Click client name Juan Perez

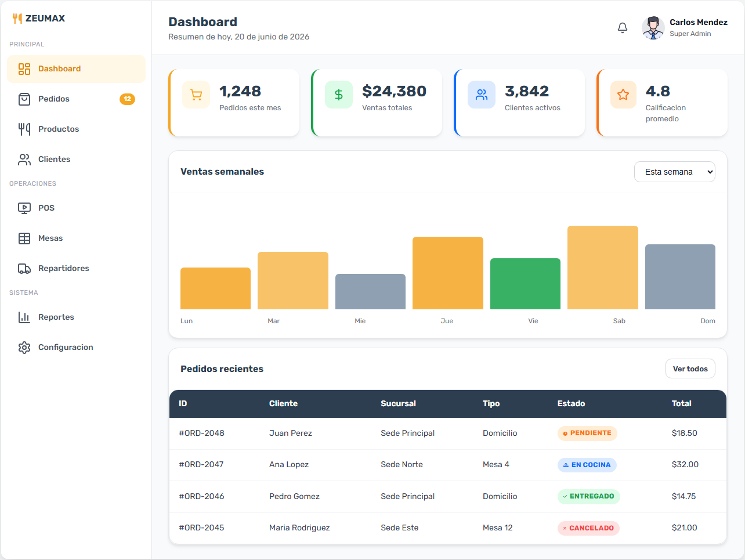291,433
